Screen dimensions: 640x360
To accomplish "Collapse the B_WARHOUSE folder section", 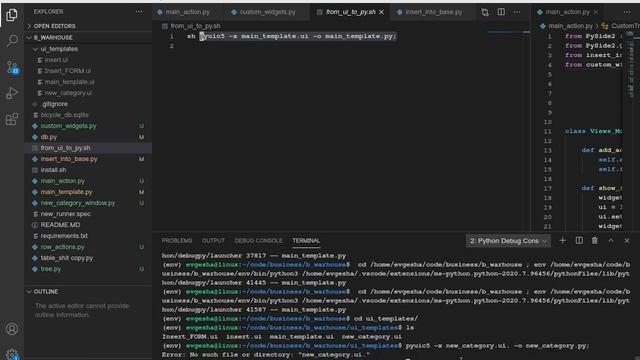I will [x=88, y=37].
